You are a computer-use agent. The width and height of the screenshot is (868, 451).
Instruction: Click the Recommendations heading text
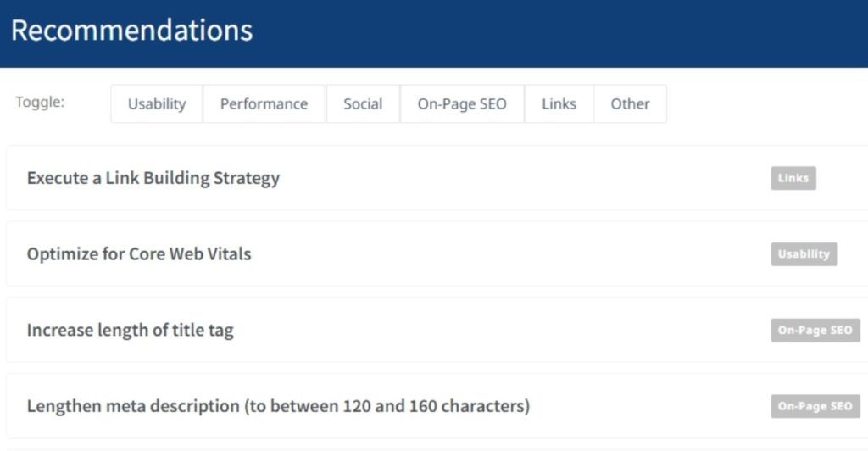pyautogui.click(x=131, y=31)
